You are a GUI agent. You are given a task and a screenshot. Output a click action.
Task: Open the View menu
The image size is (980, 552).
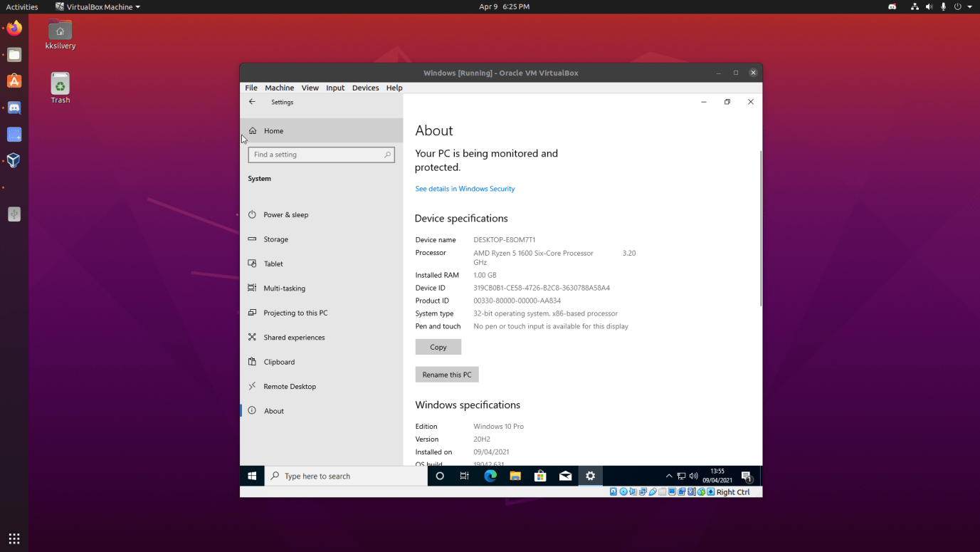310,88
